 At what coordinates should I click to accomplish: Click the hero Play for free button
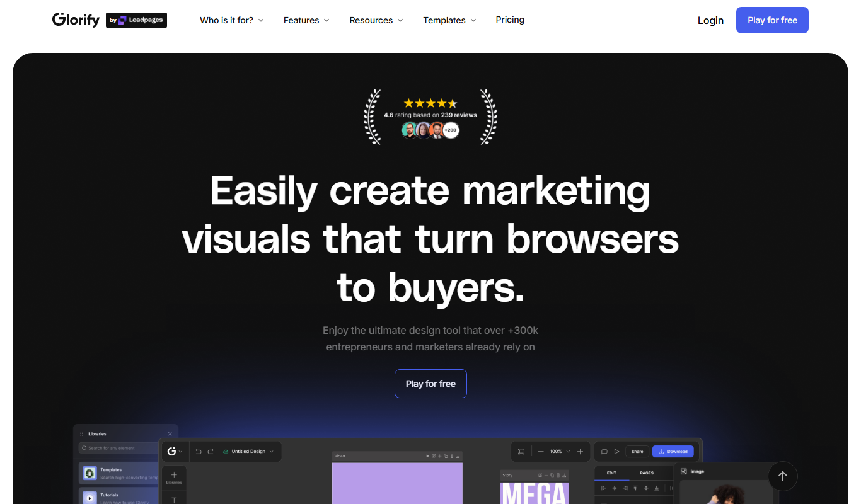430,384
